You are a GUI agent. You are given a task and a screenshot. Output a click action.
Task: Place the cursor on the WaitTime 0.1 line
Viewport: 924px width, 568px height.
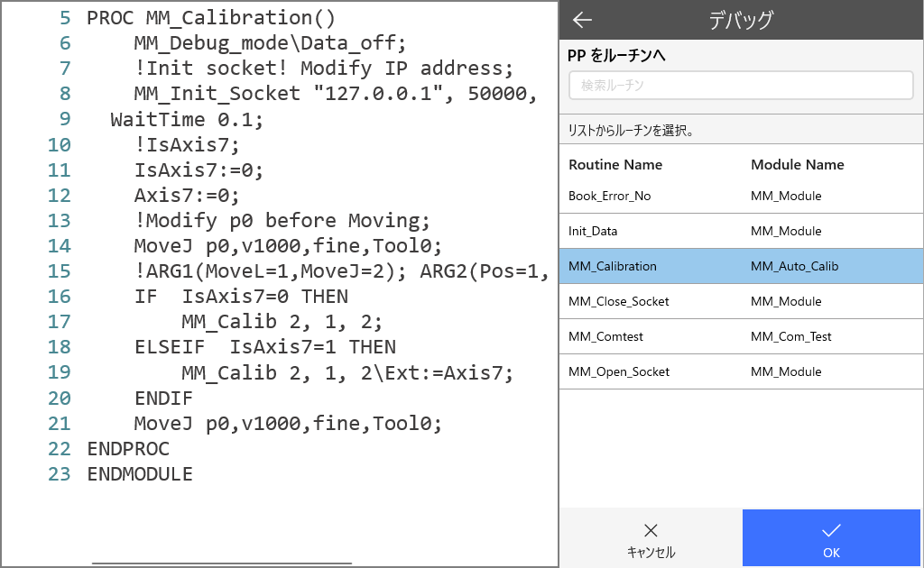pos(187,120)
